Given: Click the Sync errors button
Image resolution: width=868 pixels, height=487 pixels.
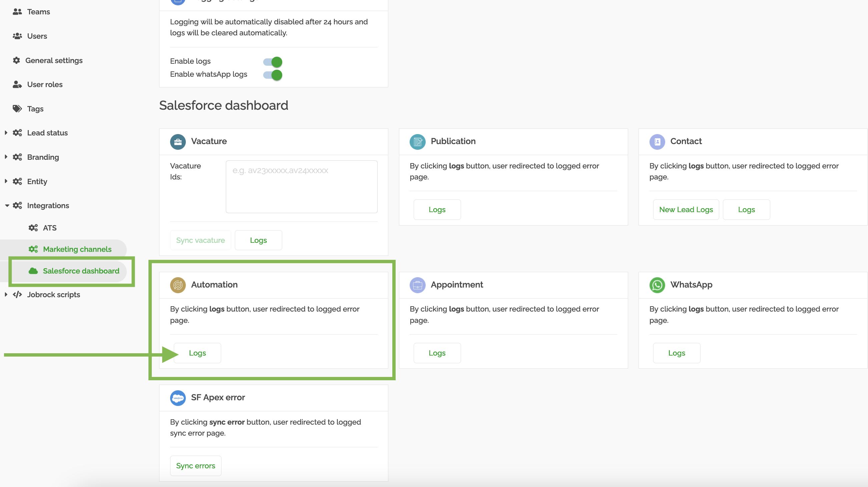Looking at the screenshot, I should [x=195, y=466].
